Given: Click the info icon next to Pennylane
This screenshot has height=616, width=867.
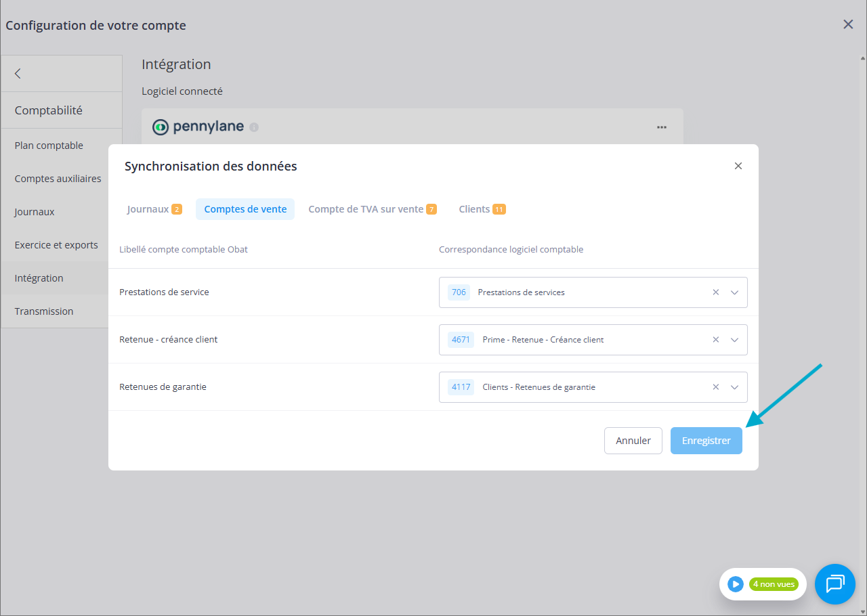Looking at the screenshot, I should [x=254, y=127].
